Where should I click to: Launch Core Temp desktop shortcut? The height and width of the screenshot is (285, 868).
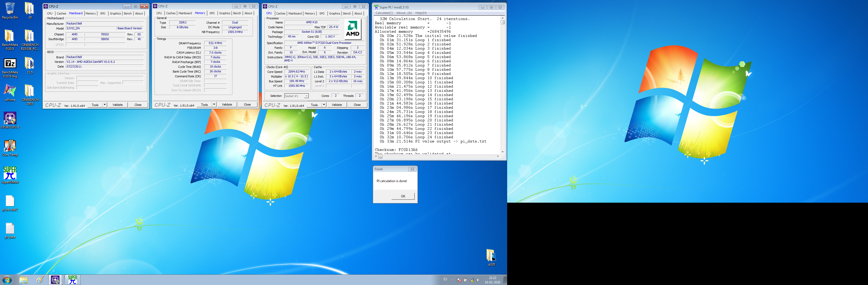10,148
